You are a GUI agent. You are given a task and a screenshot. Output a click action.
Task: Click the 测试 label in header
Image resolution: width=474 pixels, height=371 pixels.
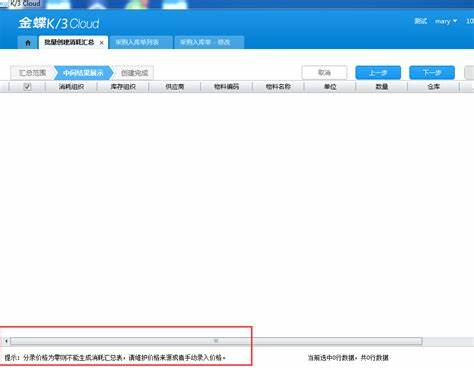pos(421,21)
